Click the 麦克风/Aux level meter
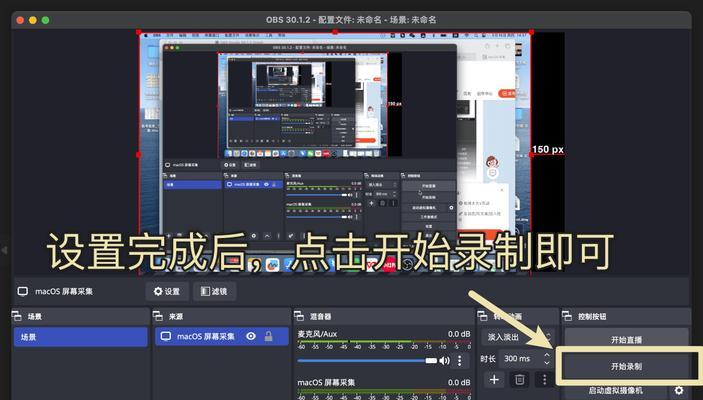This screenshot has height=400, width=703. point(384,345)
